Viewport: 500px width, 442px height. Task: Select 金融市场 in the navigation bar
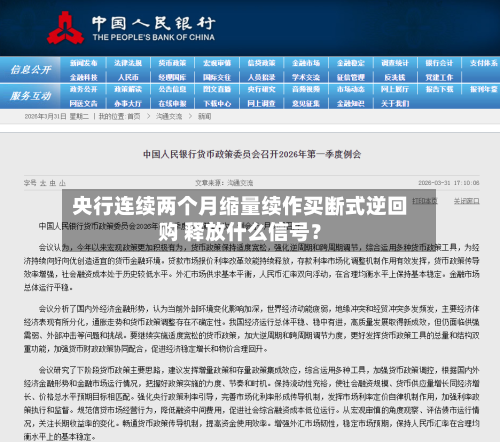[306, 63]
